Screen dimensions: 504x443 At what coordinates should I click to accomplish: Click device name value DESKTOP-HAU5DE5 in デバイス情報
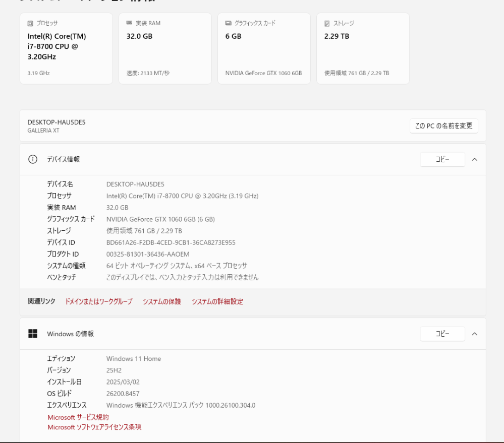[x=135, y=184]
